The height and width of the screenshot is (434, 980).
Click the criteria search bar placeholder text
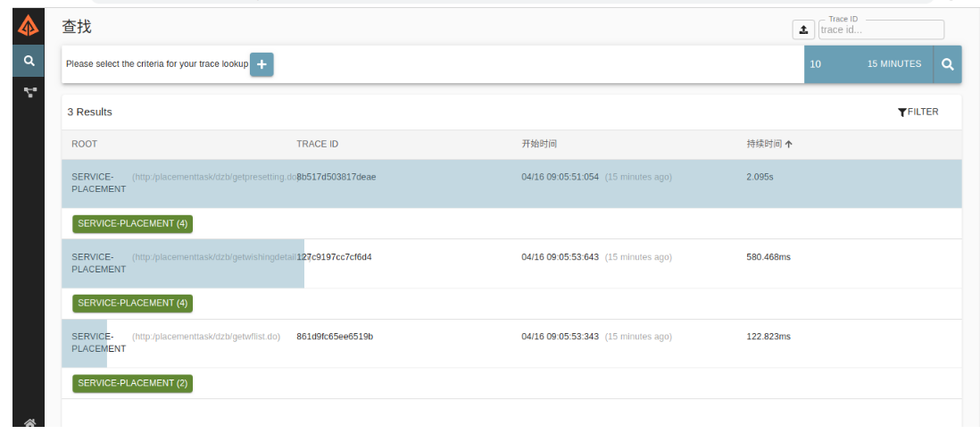[x=157, y=64]
